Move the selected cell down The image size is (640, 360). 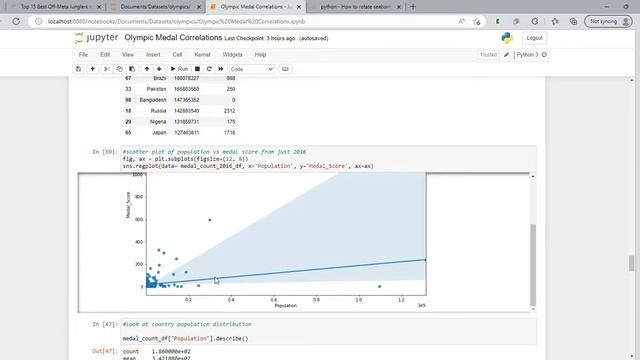tap(159, 69)
